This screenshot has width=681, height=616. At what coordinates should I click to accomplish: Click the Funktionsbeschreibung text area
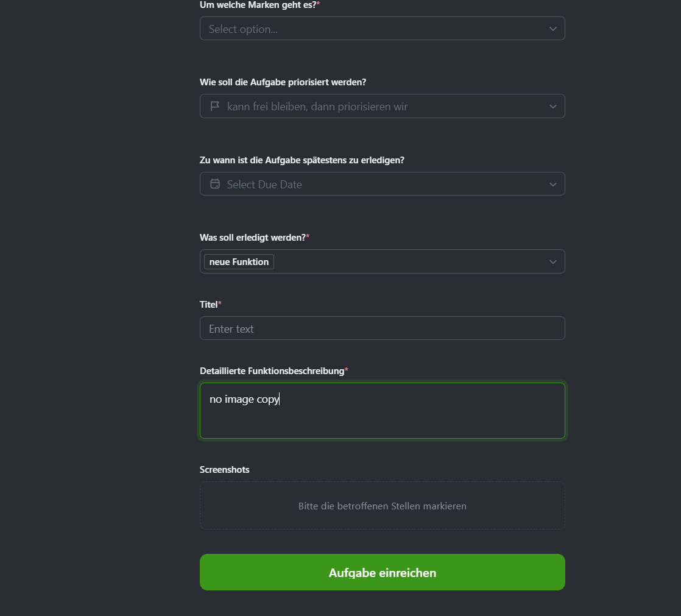[382, 411]
